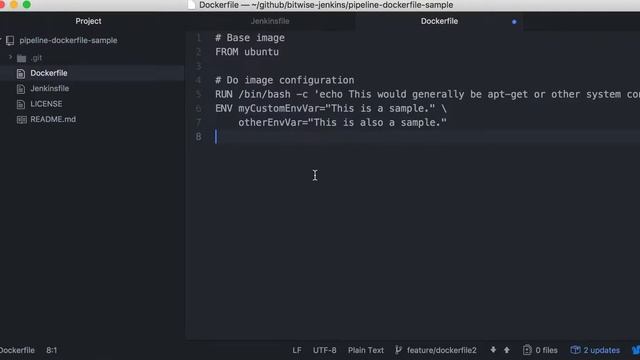This screenshot has width=640, height=360.
Task: Select the Dockerfile editor tab
Action: 439,21
